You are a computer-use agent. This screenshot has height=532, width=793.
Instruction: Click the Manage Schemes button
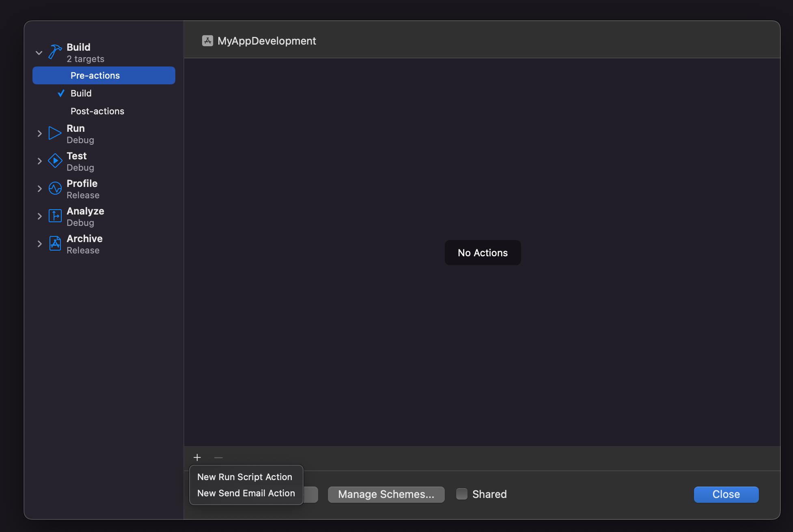click(x=386, y=494)
